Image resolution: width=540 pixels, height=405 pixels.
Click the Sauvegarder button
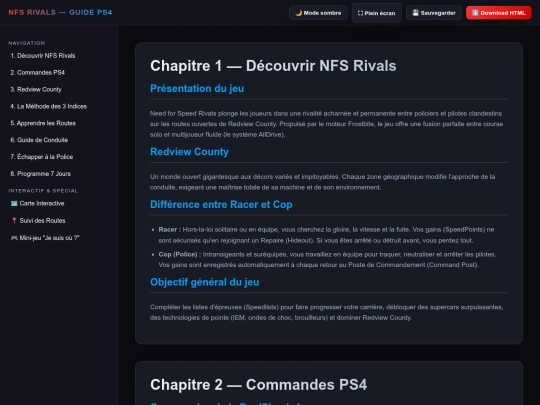pos(434,13)
